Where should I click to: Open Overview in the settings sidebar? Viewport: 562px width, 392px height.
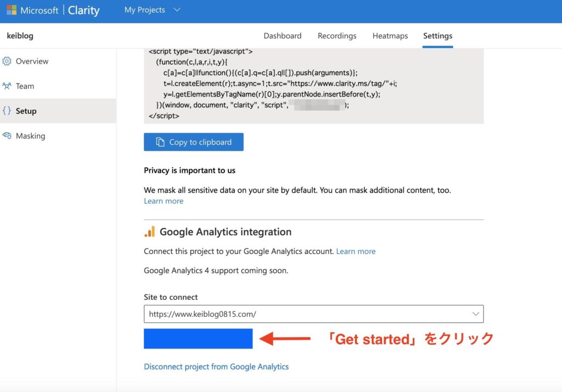(x=58, y=61)
